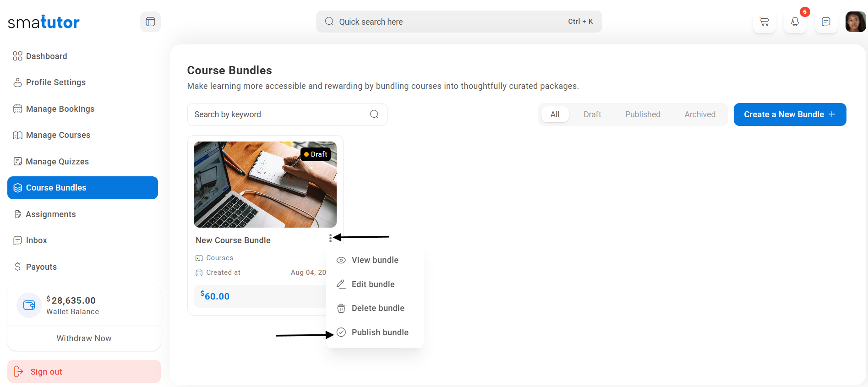Click the wallet balance icon
868x387 pixels.
(x=29, y=305)
